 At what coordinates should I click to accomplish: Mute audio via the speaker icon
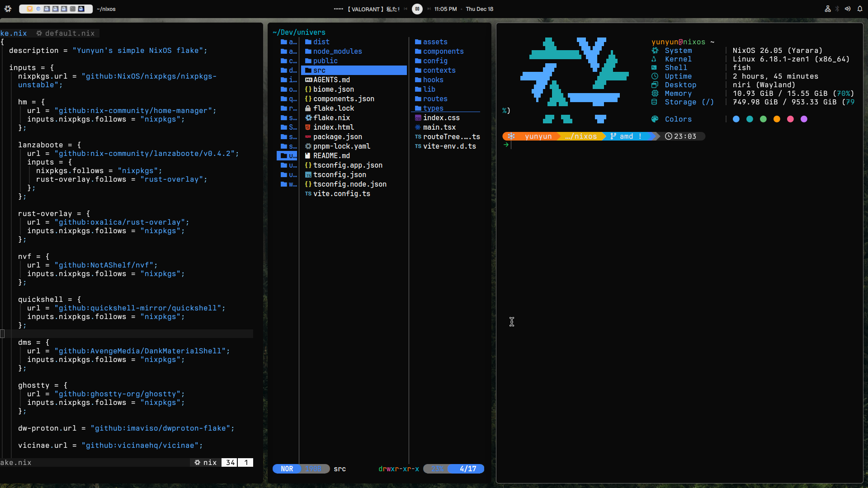[x=847, y=9]
